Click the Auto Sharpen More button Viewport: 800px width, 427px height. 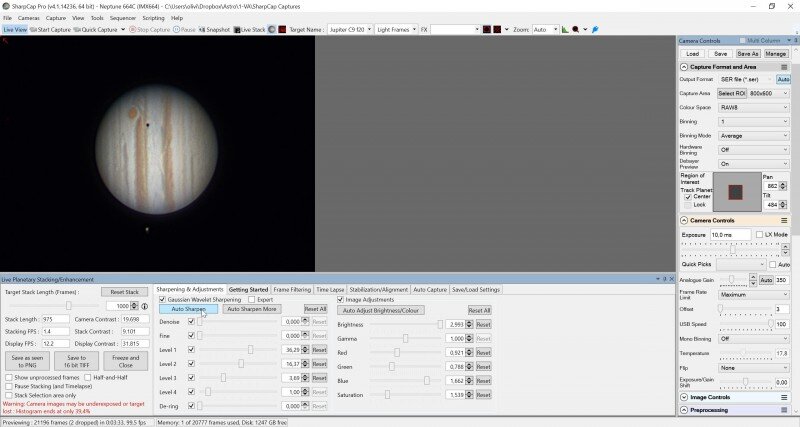(252, 309)
